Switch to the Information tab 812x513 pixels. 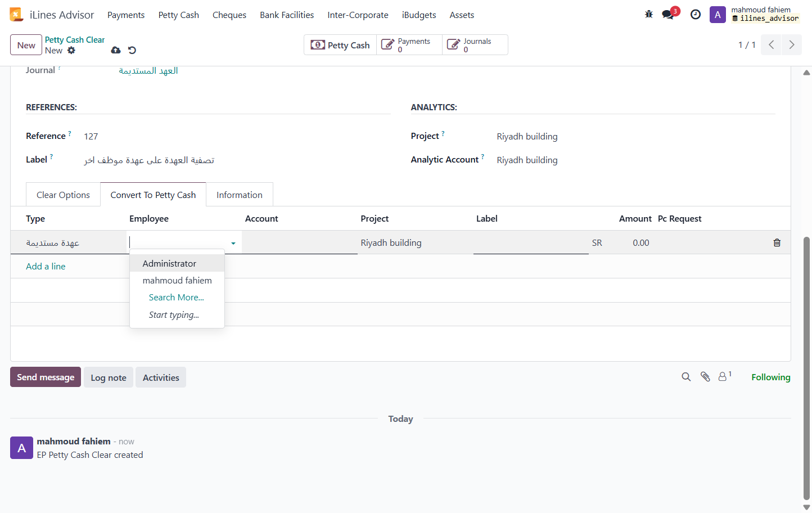240,195
